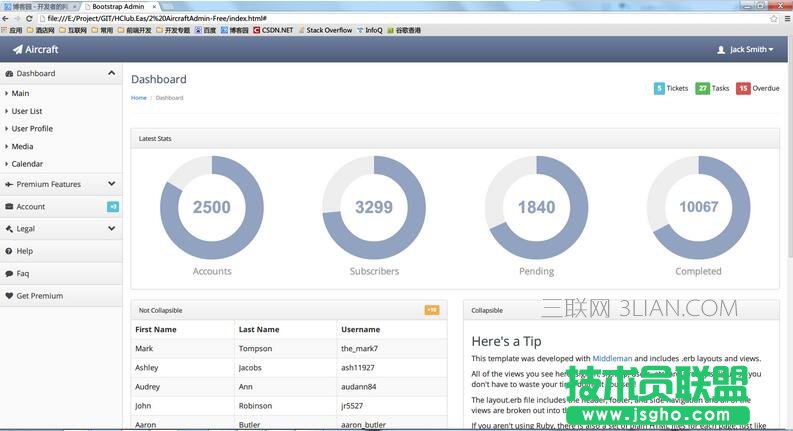Click the Account card icon
Image resolution: width=793 pixels, height=431 pixels.
point(9,206)
